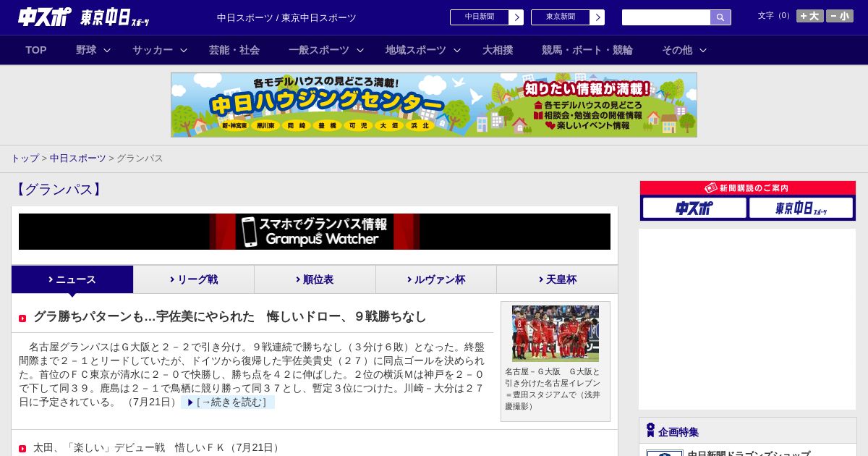Click the search magnifier button
Viewport: 868px width, 456px height.
[x=720, y=17]
